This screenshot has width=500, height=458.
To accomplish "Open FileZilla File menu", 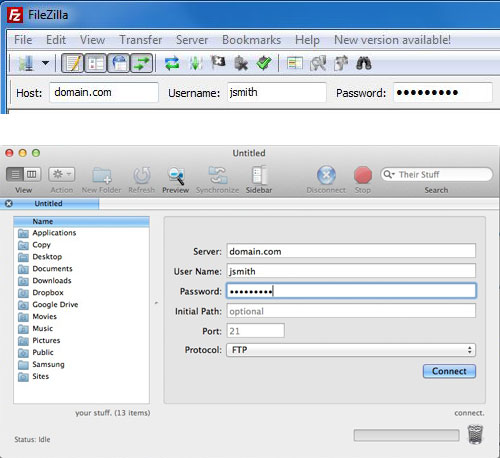I will 23,40.
